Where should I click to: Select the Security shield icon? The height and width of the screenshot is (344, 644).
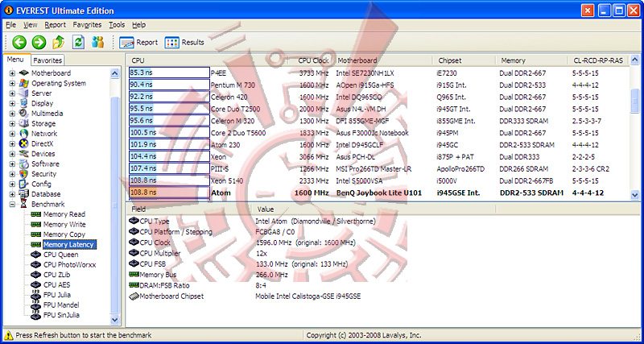24,174
